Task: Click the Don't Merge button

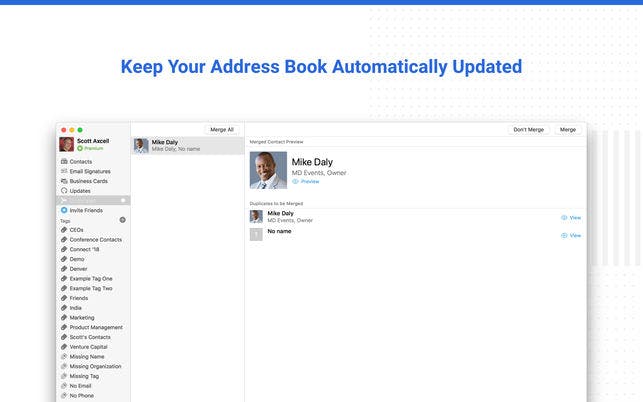Action: [x=529, y=130]
